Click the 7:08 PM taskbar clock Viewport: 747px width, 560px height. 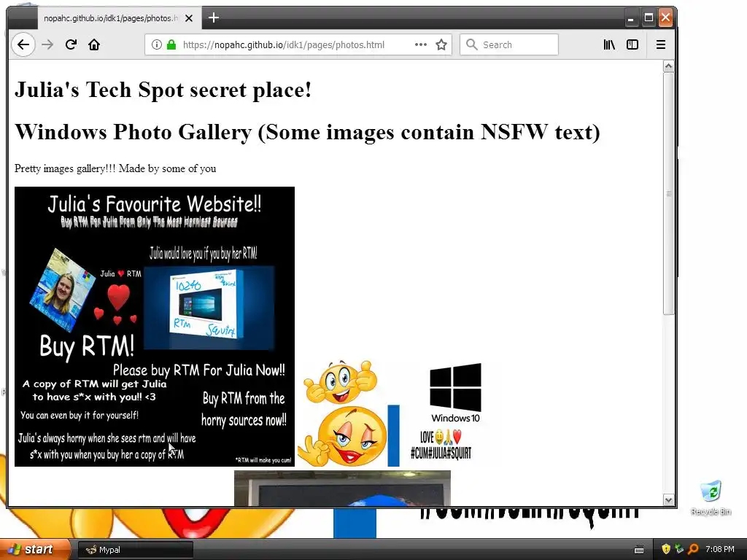click(720, 550)
